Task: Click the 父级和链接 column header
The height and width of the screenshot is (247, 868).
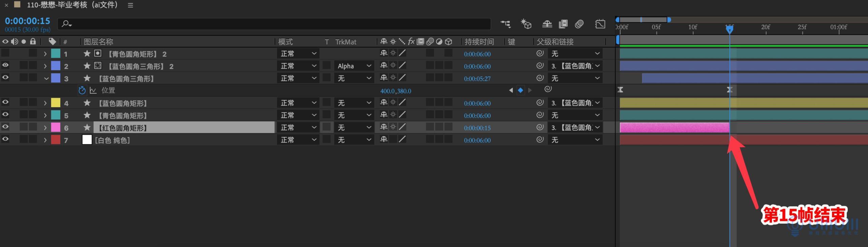Action: point(555,42)
